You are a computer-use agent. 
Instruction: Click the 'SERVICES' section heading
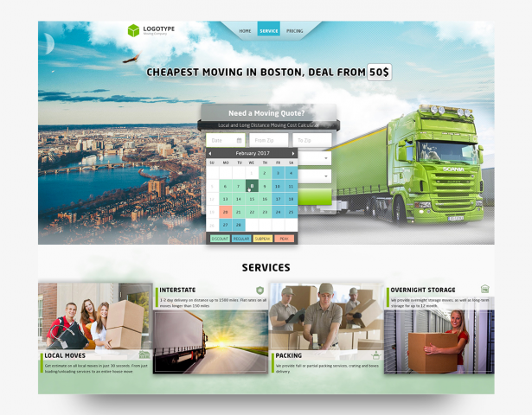point(266,268)
